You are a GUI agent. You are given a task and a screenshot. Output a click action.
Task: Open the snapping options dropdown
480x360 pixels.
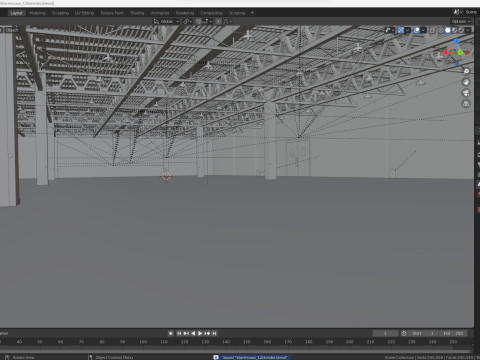point(207,21)
